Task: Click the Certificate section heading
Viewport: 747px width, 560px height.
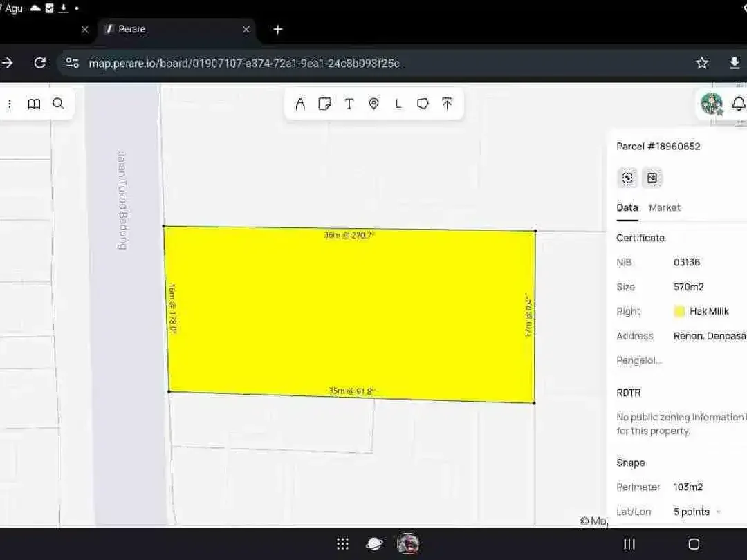Action: pos(640,238)
